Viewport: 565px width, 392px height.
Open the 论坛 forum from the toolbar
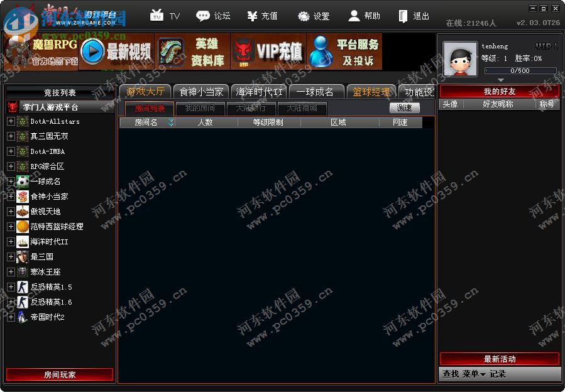tap(204, 16)
